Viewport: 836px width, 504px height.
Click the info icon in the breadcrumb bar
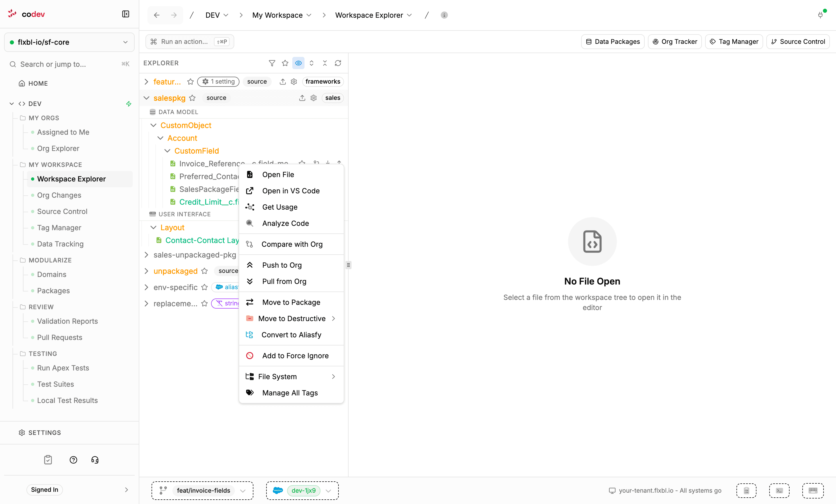pos(444,15)
